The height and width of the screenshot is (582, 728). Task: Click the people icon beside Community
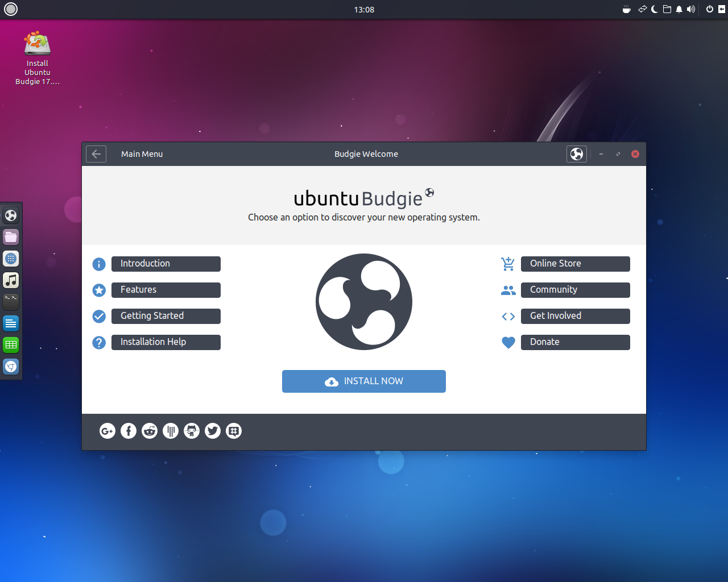(x=508, y=290)
